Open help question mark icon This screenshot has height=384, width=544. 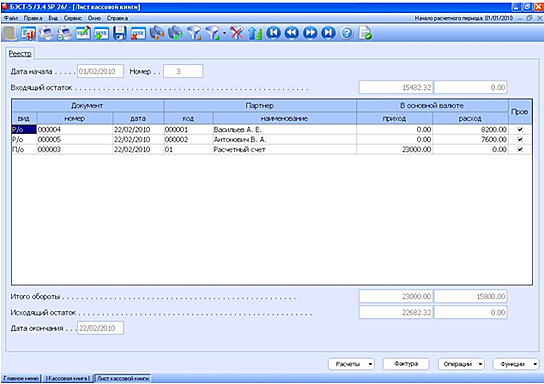click(x=347, y=33)
